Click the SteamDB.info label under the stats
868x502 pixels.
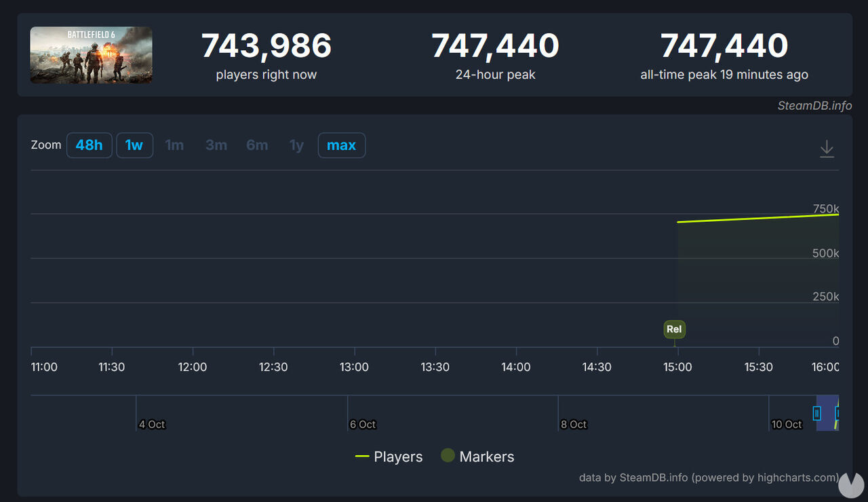pyautogui.click(x=814, y=106)
